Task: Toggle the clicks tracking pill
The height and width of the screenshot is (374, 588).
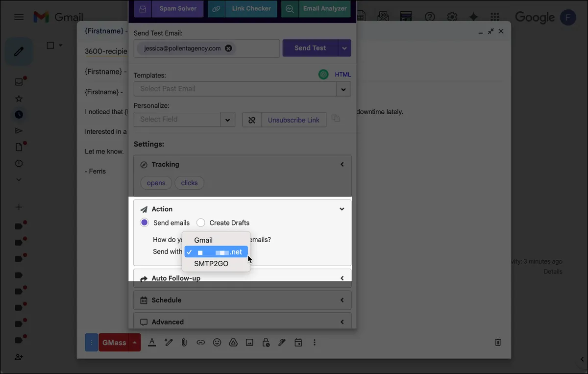Action: point(190,183)
